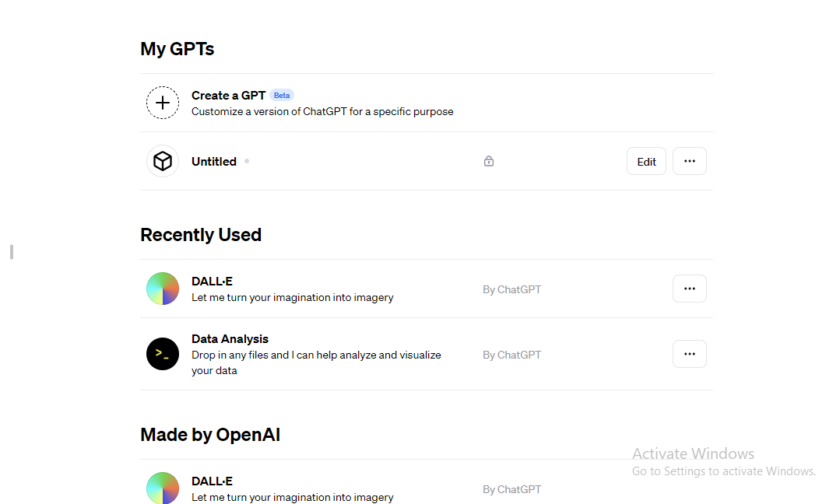
Task: Edit the Untitled GPT
Action: coord(646,161)
